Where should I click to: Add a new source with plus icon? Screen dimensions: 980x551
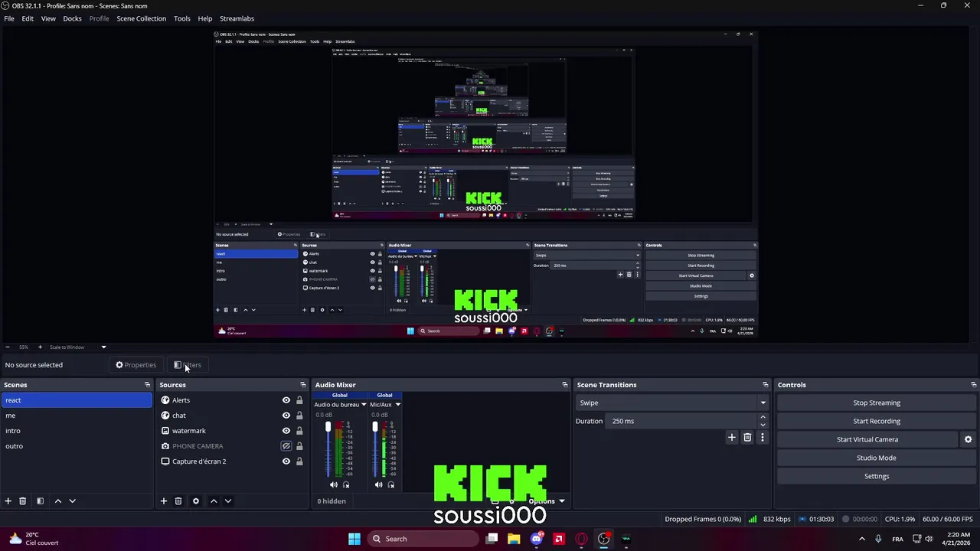164,501
